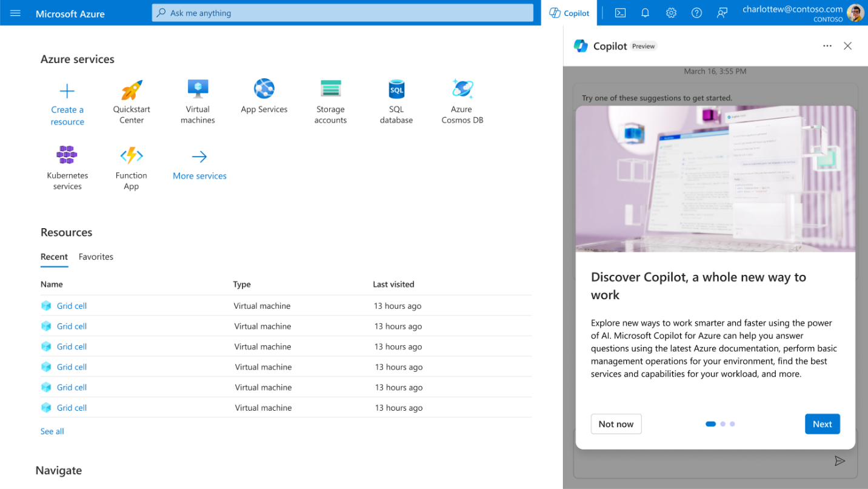Switch to the Favorites tab
The image size is (868, 489).
[x=96, y=257]
